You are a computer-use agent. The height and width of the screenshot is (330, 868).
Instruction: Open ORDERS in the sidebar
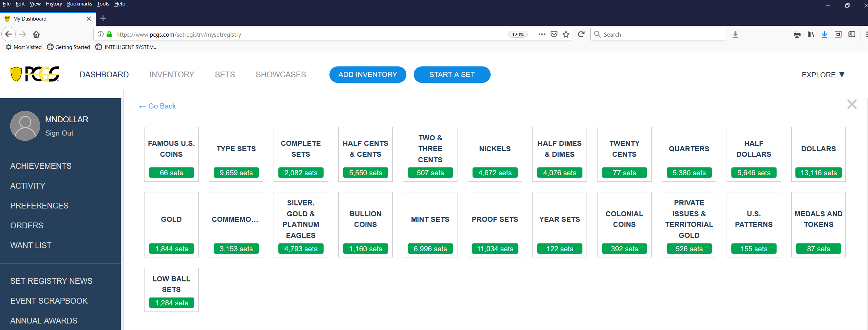27,226
